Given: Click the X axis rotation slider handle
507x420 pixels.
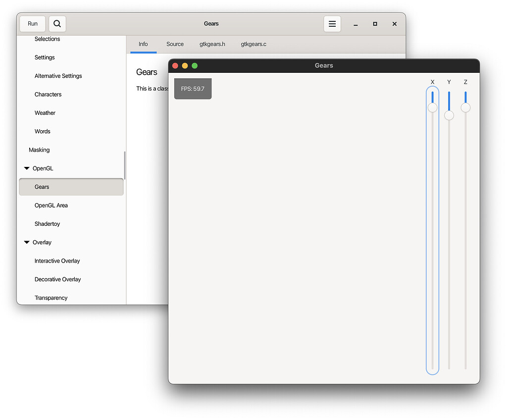Looking at the screenshot, I should pyautogui.click(x=432, y=106).
